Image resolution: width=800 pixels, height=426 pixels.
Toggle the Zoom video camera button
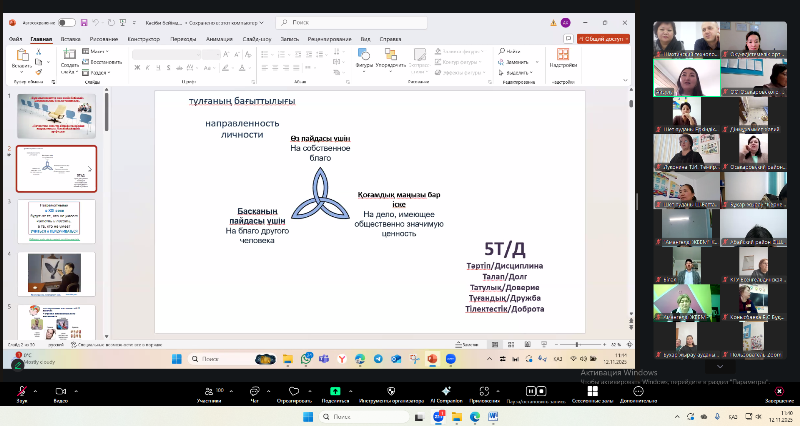click(60, 392)
